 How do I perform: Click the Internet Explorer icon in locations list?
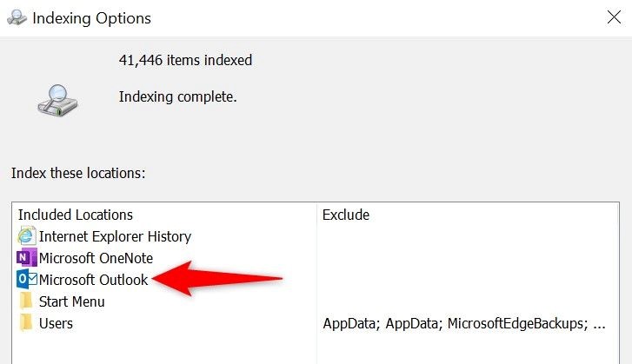coord(26,236)
